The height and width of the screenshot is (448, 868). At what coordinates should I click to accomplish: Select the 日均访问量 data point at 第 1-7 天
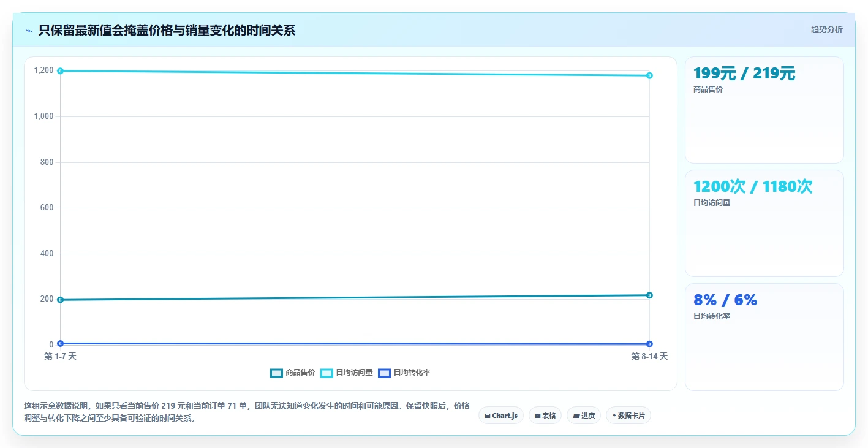click(60, 71)
